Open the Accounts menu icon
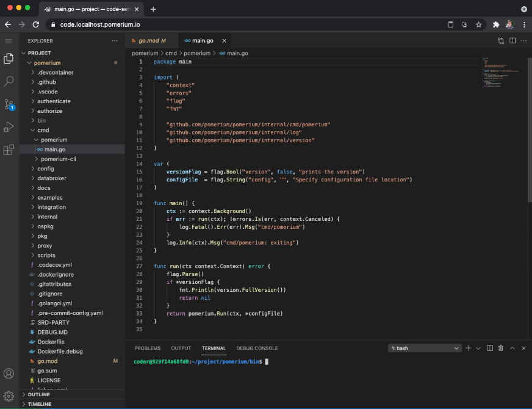 point(9,374)
